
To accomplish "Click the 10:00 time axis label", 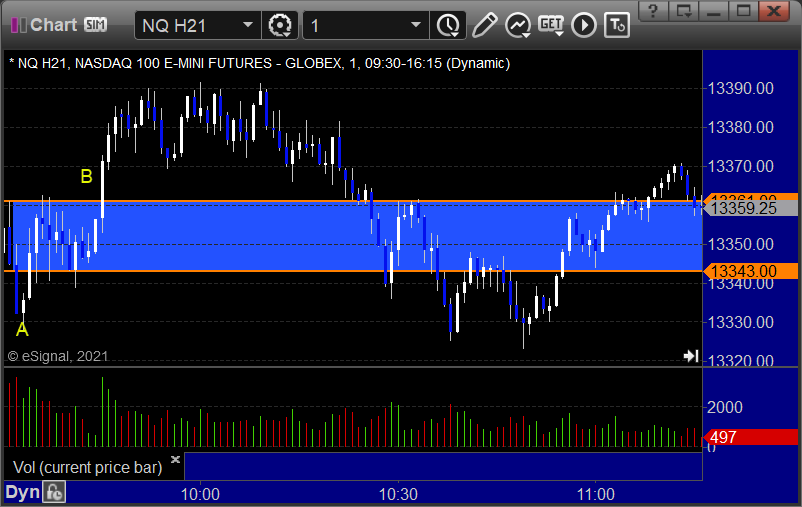I will [200, 494].
